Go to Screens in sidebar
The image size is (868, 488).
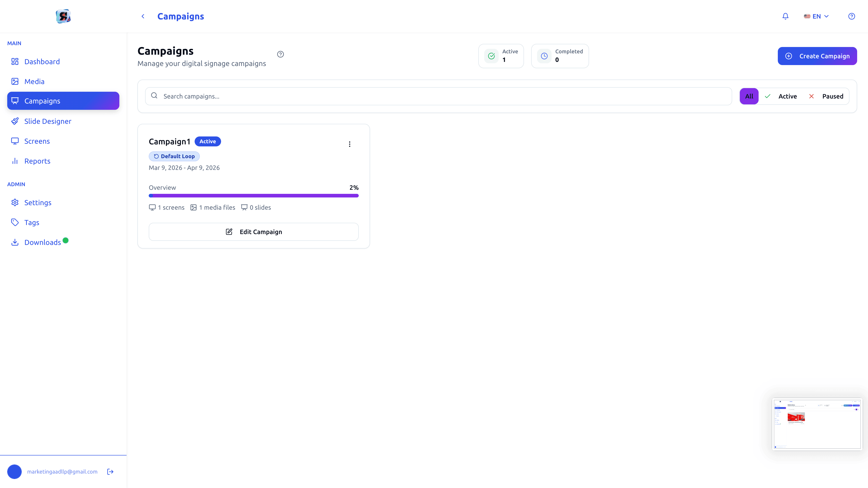pyautogui.click(x=37, y=141)
